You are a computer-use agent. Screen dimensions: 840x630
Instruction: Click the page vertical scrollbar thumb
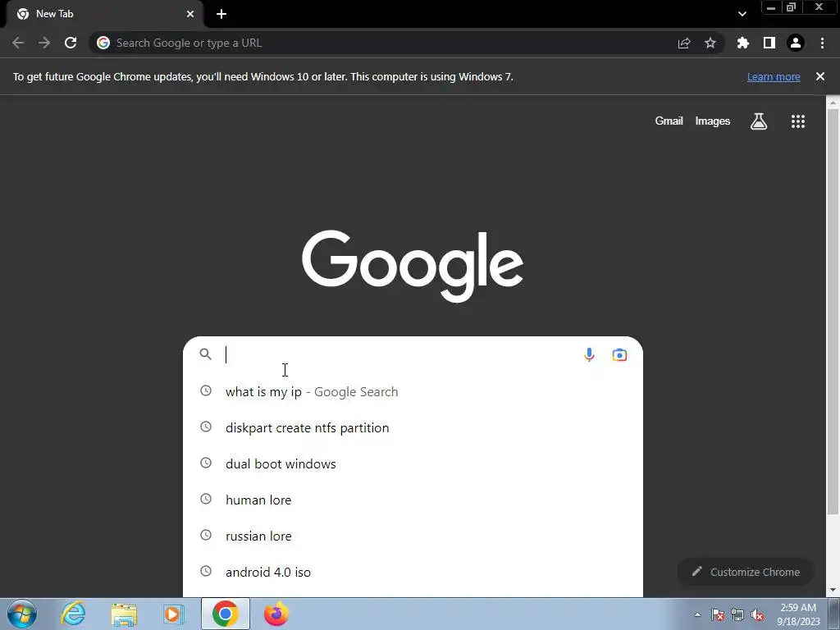tap(833, 313)
